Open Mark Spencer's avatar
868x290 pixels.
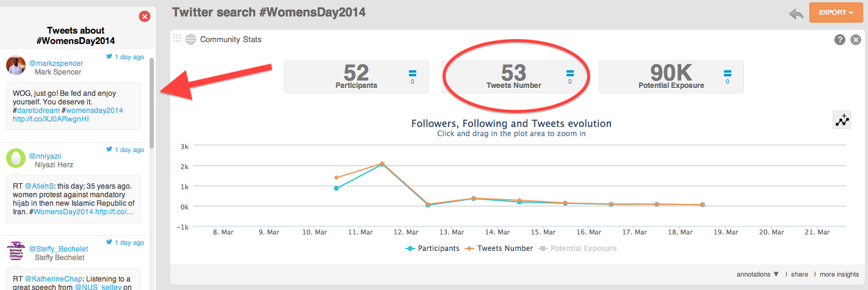(16, 65)
